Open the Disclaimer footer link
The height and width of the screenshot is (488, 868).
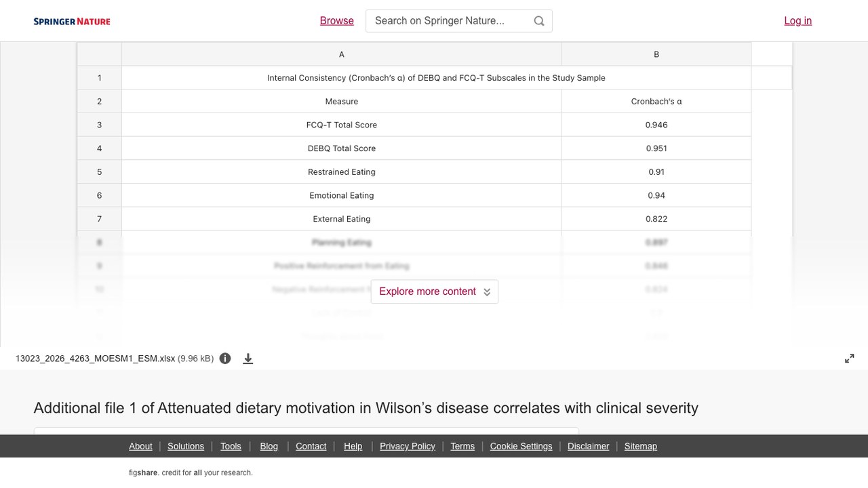pos(588,446)
